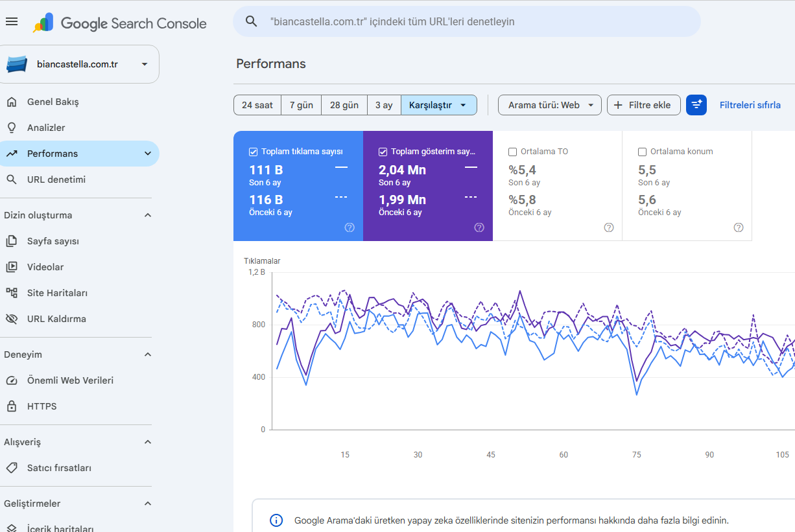Click the Önemli Web Verileri gauge icon

point(11,380)
